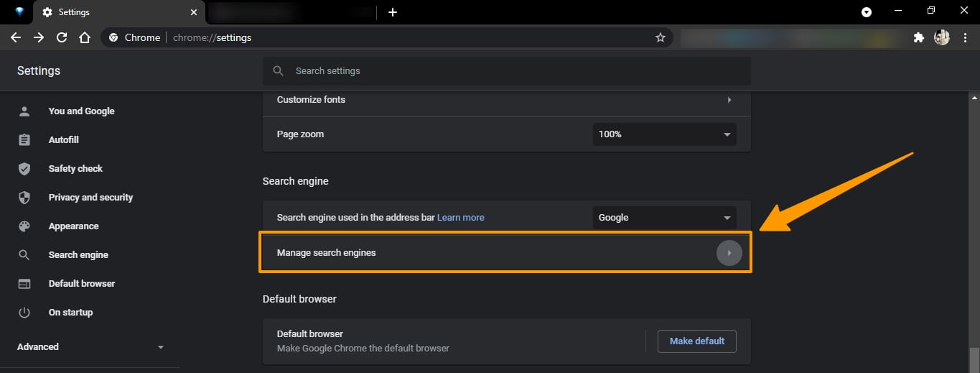
Task: Open the extensions puzzle icon
Action: (918, 37)
